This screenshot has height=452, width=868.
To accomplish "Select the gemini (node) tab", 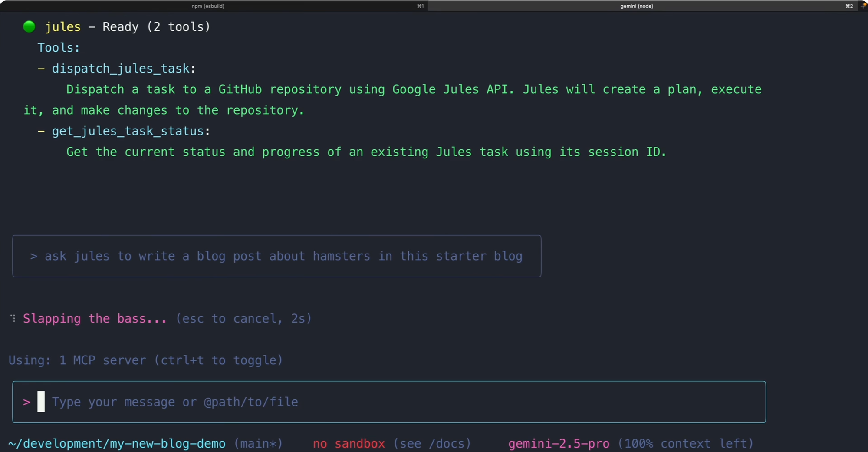I will point(636,6).
